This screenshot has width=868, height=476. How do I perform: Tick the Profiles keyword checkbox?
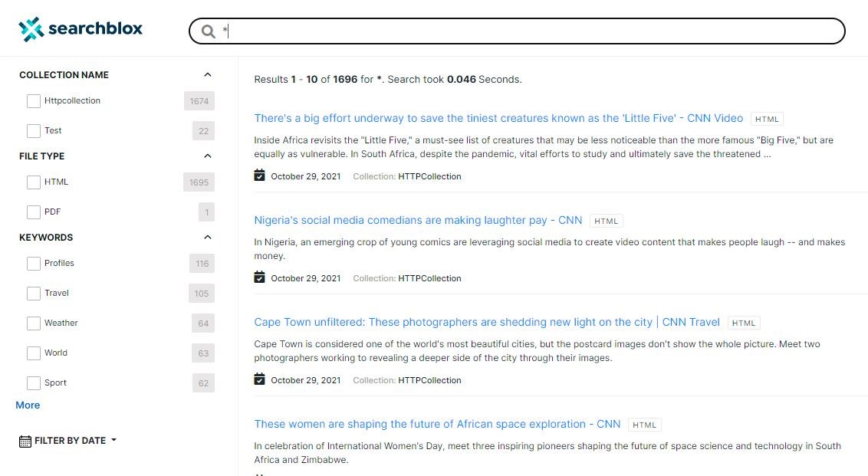(34, 264)
